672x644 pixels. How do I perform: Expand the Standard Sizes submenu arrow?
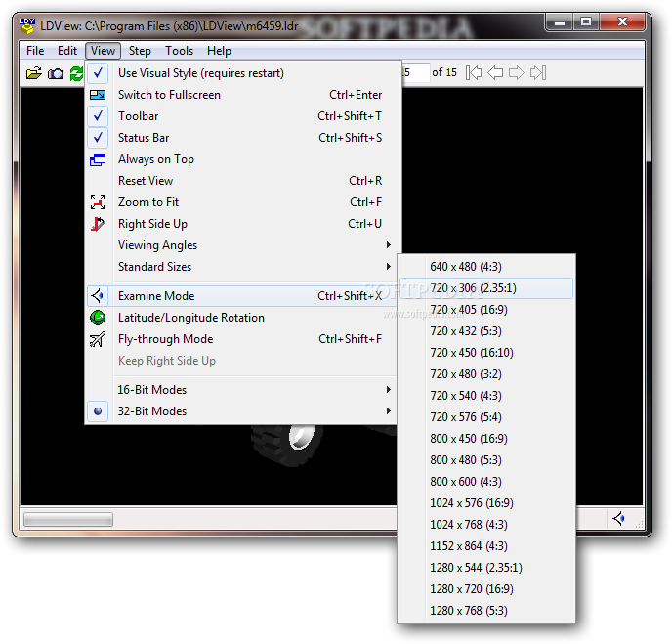coord(389,266)
